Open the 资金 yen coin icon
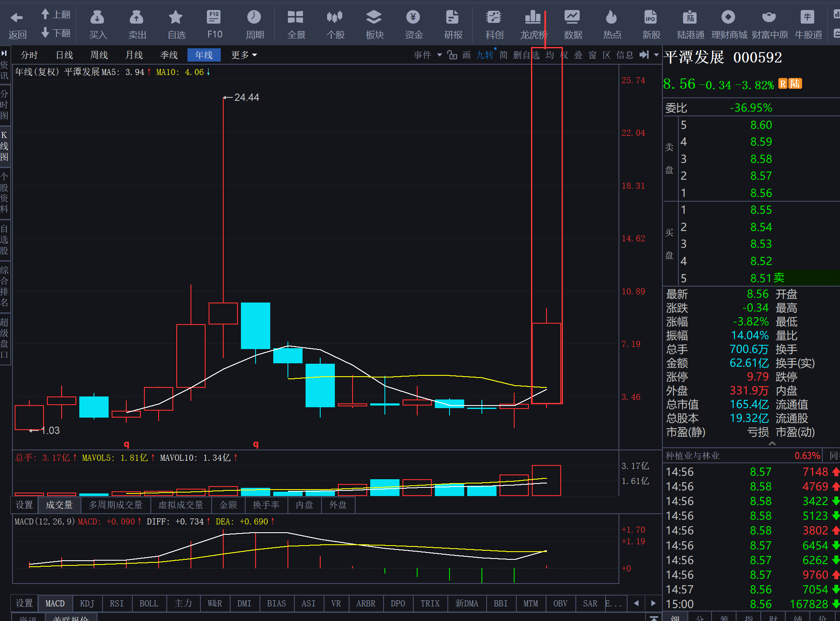The image size is (840, 621). click(413, 17)
